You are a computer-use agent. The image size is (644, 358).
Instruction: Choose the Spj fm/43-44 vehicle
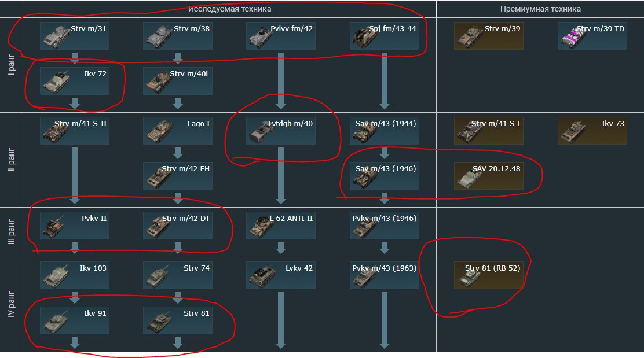[x=385, y=36]
